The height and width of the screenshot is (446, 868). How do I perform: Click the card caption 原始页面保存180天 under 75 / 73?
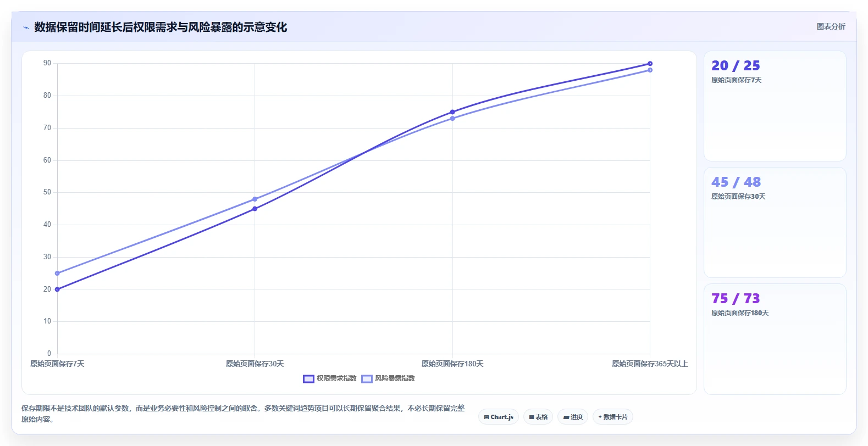740,313
